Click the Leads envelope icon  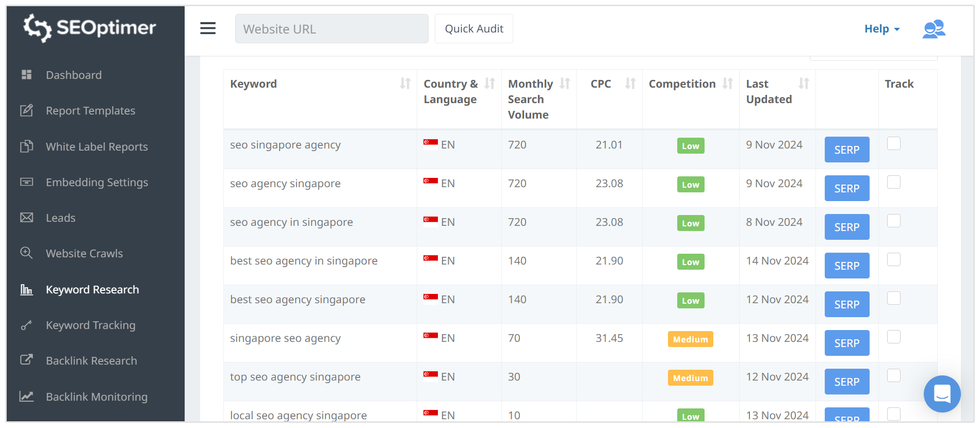(26, 218)
